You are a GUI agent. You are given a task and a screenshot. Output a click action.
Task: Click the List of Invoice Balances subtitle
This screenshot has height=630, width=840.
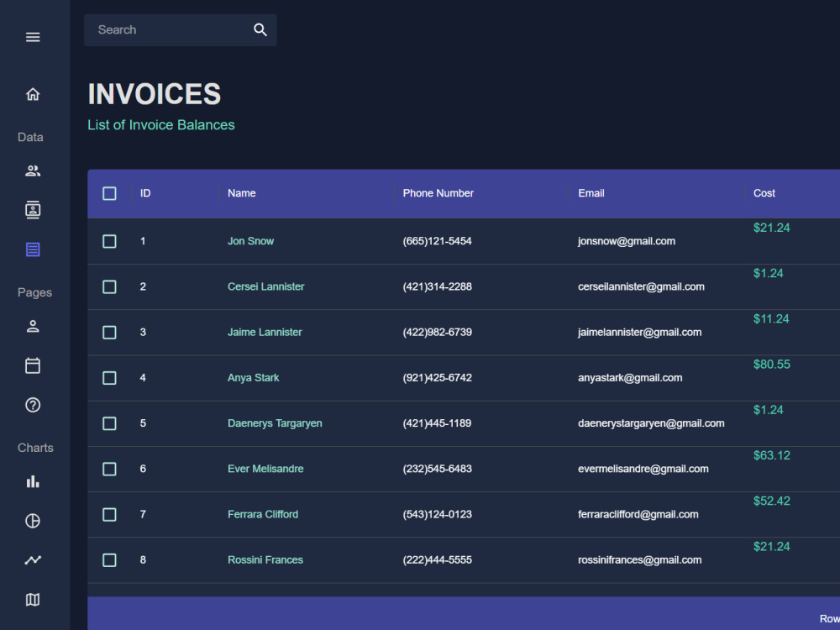(161, 125)
